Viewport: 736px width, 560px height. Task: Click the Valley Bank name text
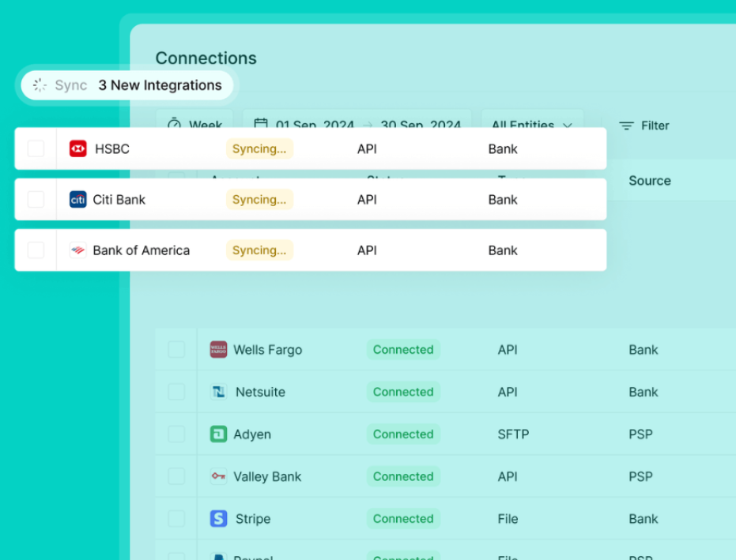coord(267,476)
